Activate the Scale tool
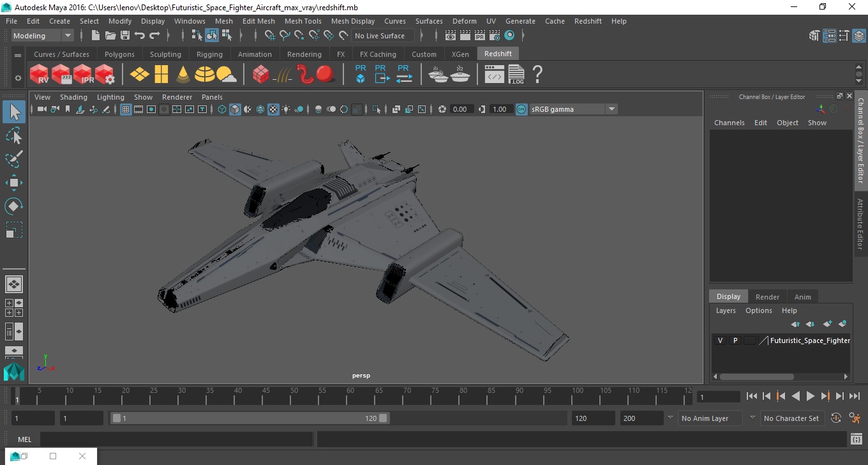Viewport: 868px width, 465px height. (14, 230)
